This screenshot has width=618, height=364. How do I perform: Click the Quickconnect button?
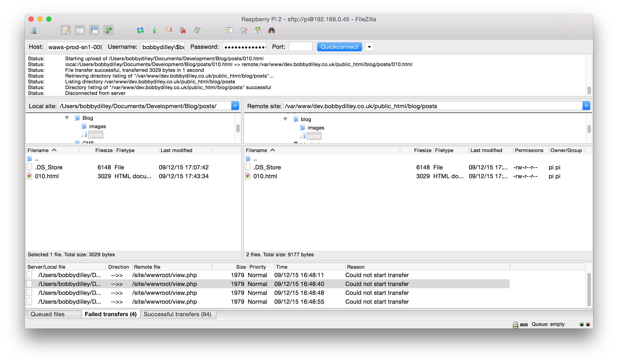tap(339, 47)
